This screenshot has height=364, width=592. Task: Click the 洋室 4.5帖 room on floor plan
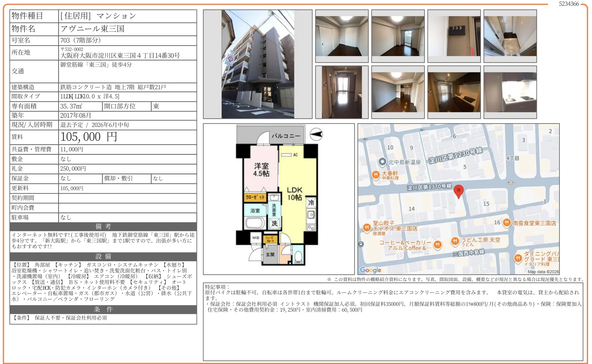pyautogui.click(x=261, y=169)
